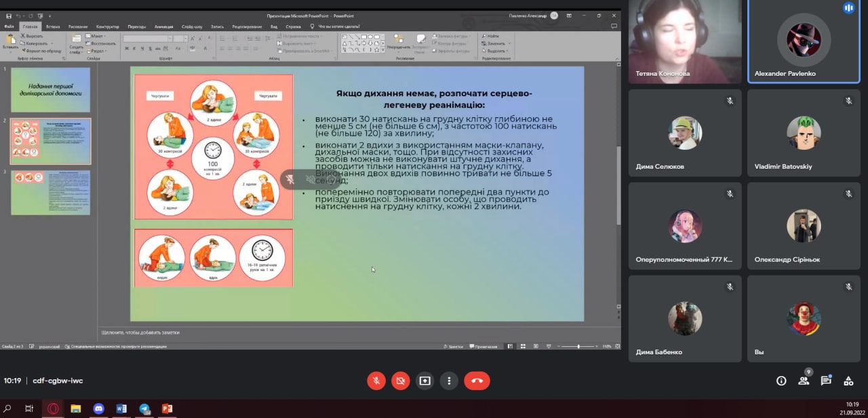
Task: Open Telegram from the taskbar
Action: (144, 409)
